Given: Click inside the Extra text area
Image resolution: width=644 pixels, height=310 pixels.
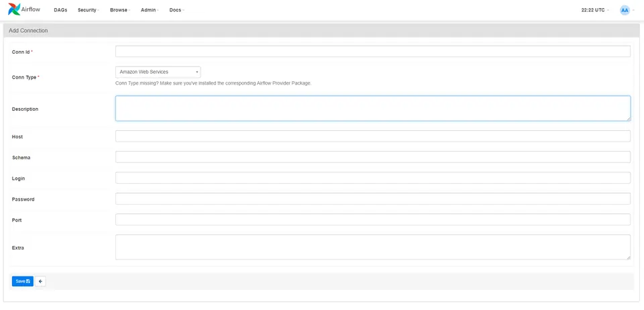Looking at the screenshot, I should pos(373,247).
